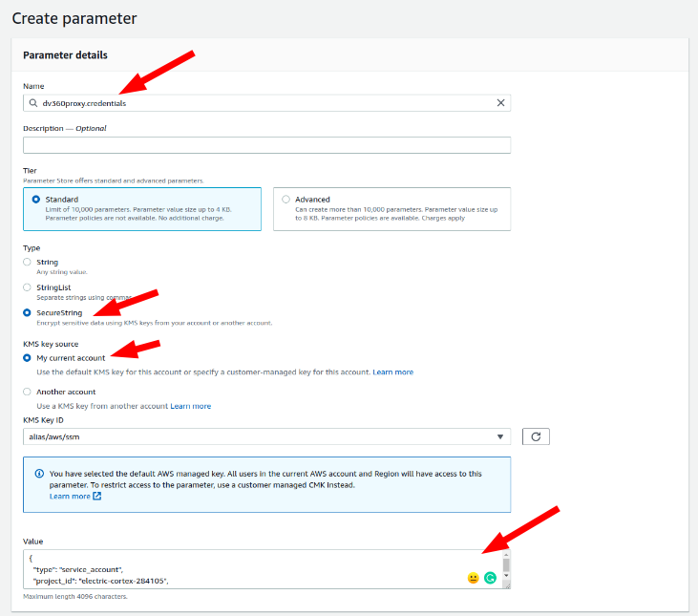Viewport: 698px width, 616px height.
Task: Click into the Name input field
Action: (x=266, y=103)
